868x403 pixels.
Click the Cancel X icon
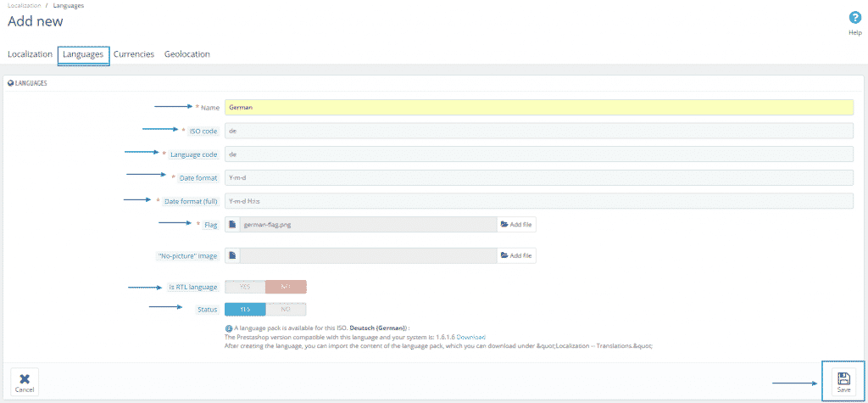click(25, 378)
